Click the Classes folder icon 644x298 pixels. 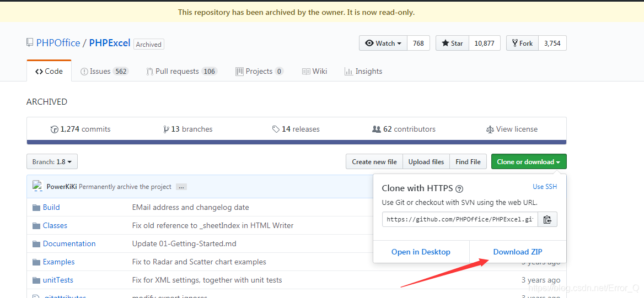tap(36, 225)
